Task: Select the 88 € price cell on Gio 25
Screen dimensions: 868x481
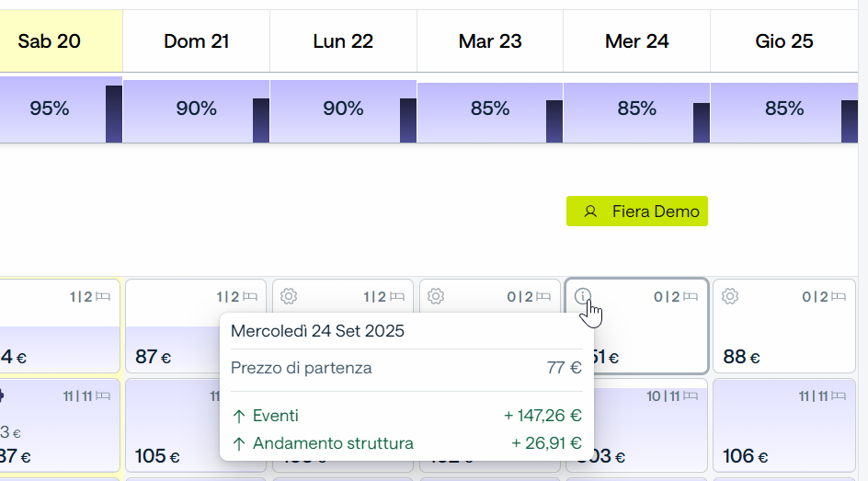Action: point(783,326)
